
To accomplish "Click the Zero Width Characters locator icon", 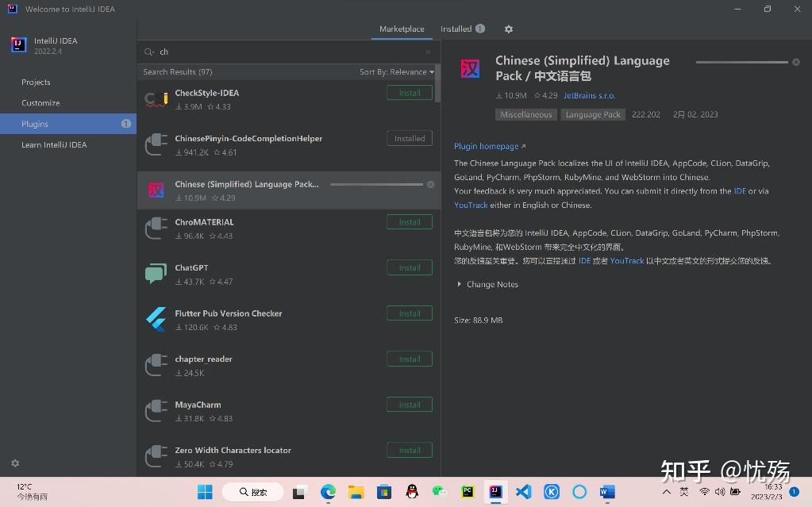I will pos(156,456).
